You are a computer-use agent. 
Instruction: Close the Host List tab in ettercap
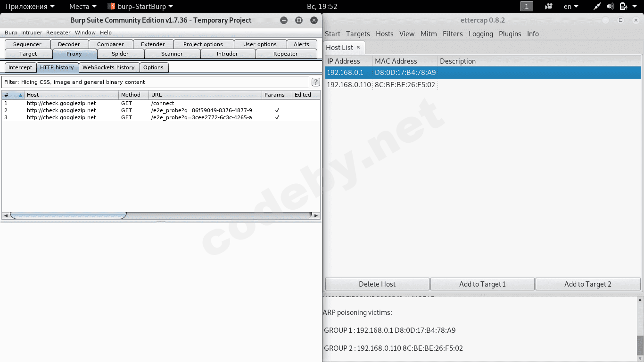tap(358, 47)
